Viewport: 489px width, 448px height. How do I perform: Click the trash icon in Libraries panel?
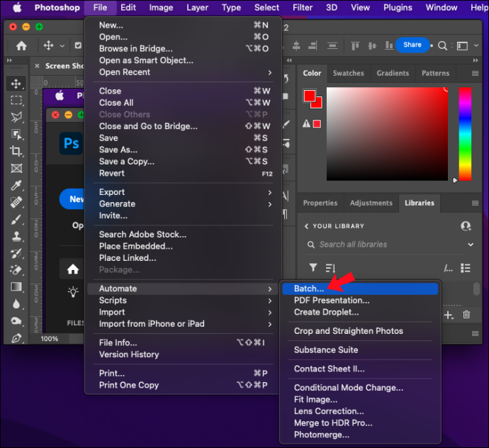[466, 315]
